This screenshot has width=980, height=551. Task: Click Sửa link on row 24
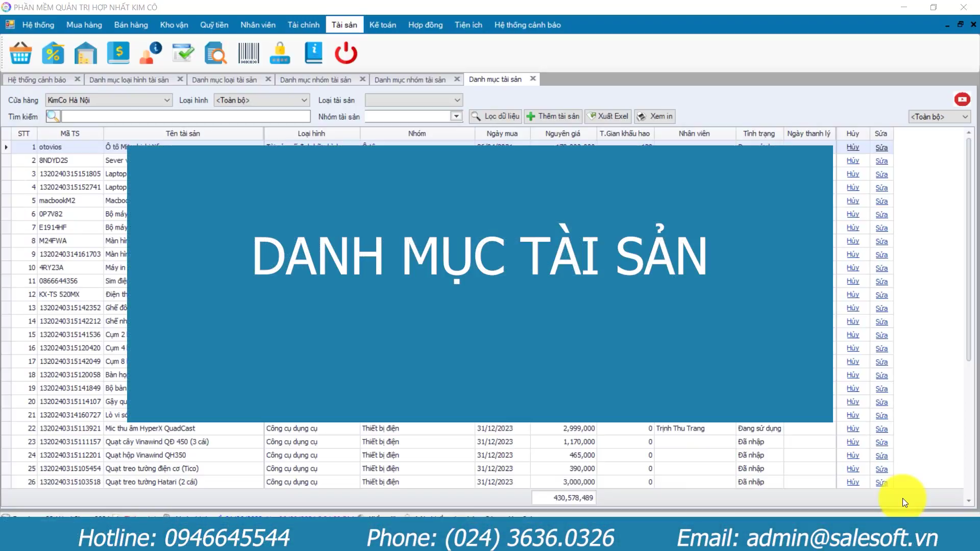881,456
